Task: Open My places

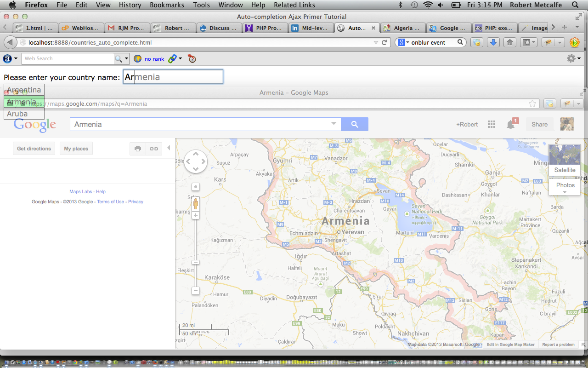Action: [76, 149]
